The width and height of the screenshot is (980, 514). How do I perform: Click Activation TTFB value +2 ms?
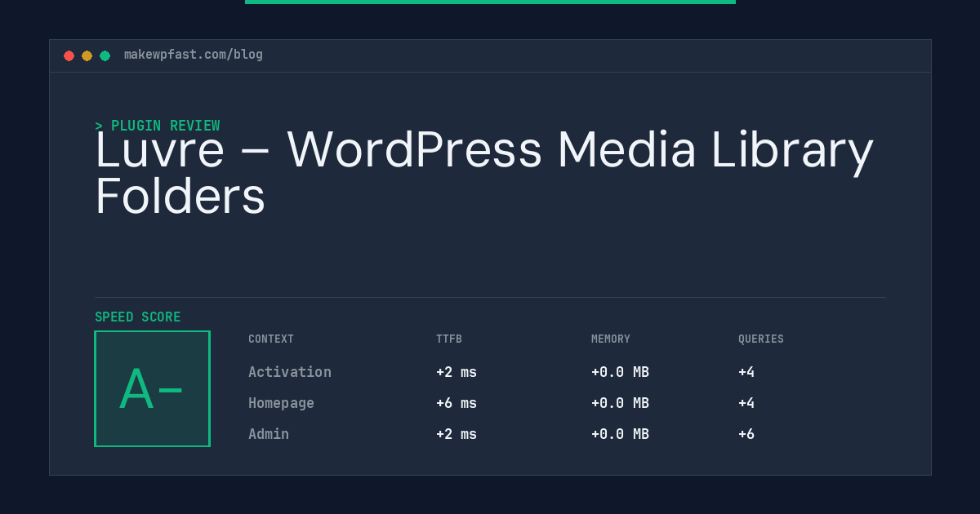(457, 372)
